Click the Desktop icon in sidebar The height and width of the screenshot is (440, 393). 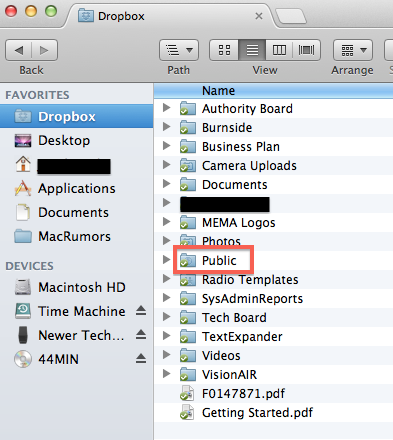point(23,140)
